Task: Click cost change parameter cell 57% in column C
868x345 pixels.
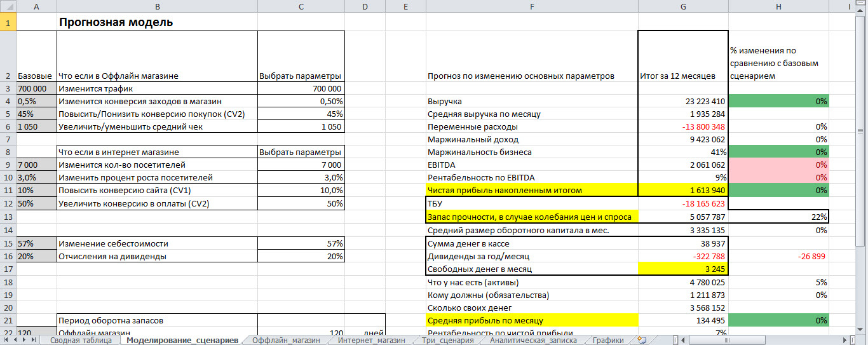Action: (x=301, y=243)
